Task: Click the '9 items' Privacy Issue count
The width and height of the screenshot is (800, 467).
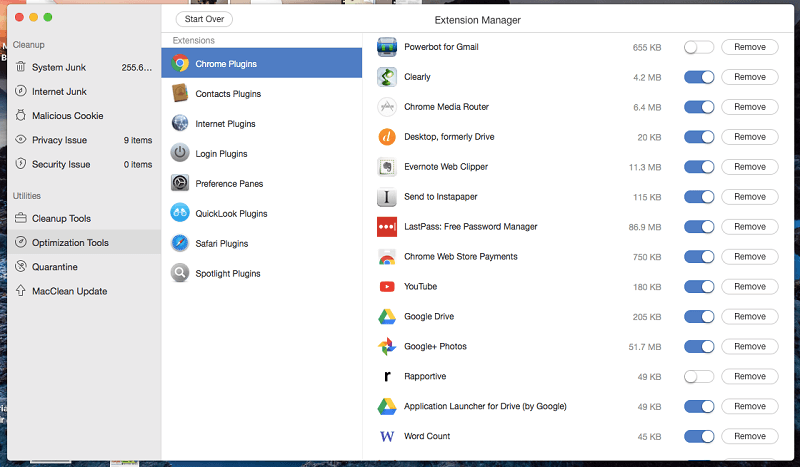Action: [x=138, y=140]
